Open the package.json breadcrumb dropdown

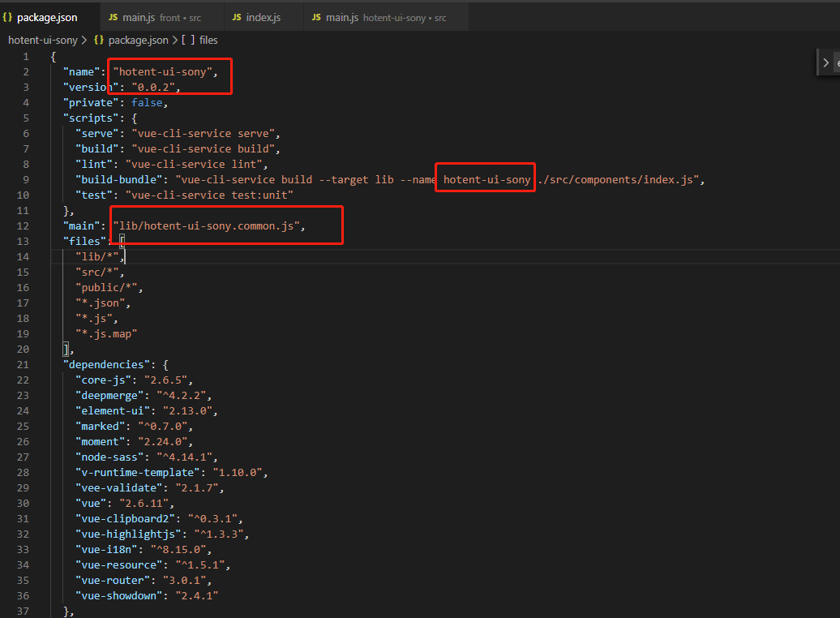pos(138,40)
